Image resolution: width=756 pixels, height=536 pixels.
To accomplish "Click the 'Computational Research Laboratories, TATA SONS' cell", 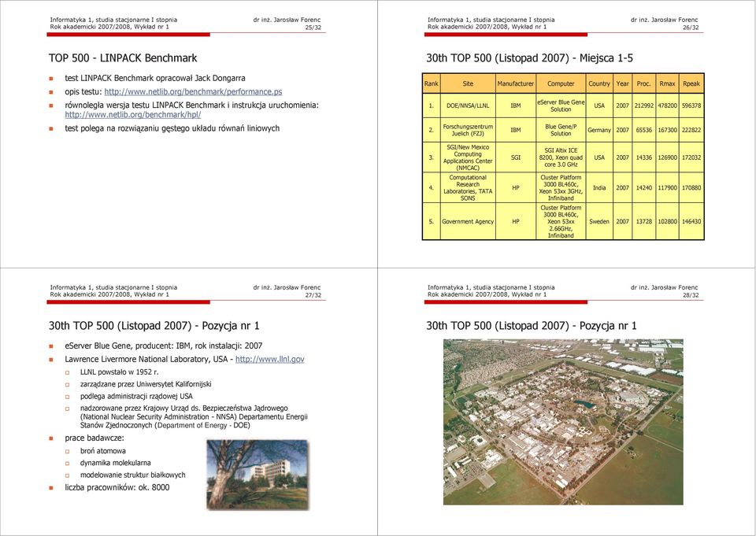I will click(x=468, y=187).
